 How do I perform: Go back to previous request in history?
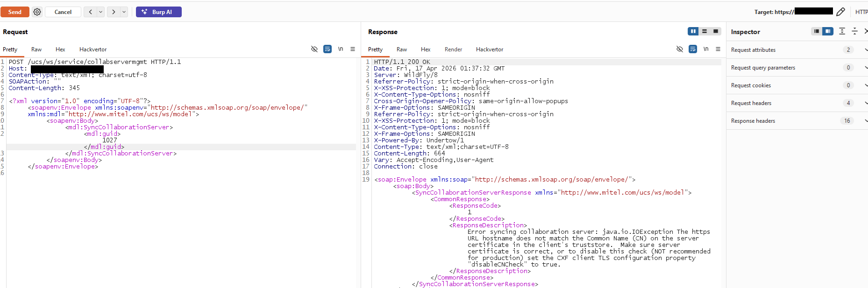pyautogui.click(x=90, y=12)
